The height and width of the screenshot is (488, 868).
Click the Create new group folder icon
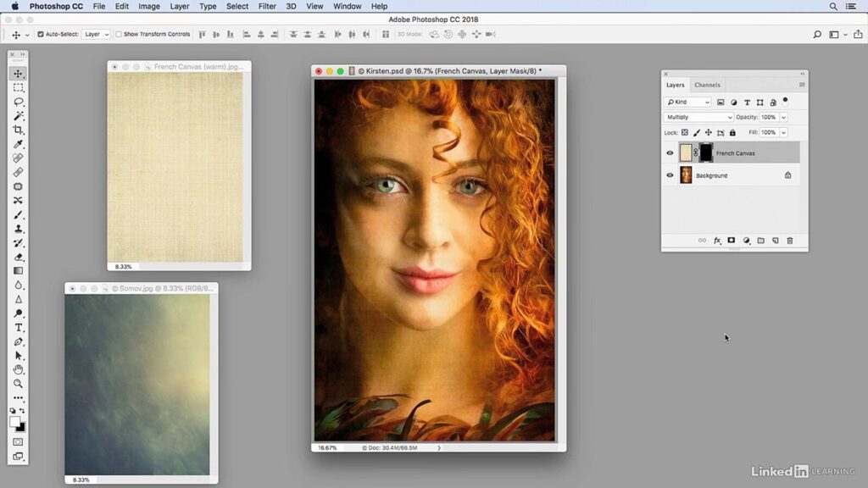pyautogui.click(x=760, y=241)
